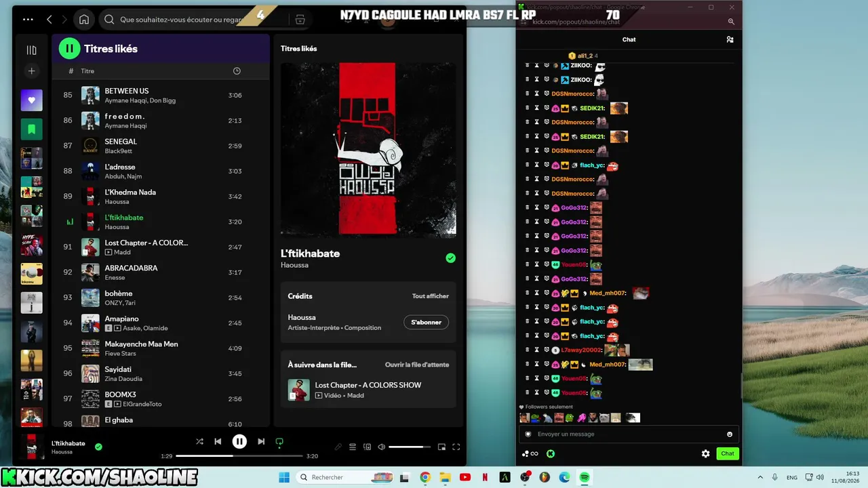Skip to previous track
Viewport: 868px width, 488px height.
218,441
